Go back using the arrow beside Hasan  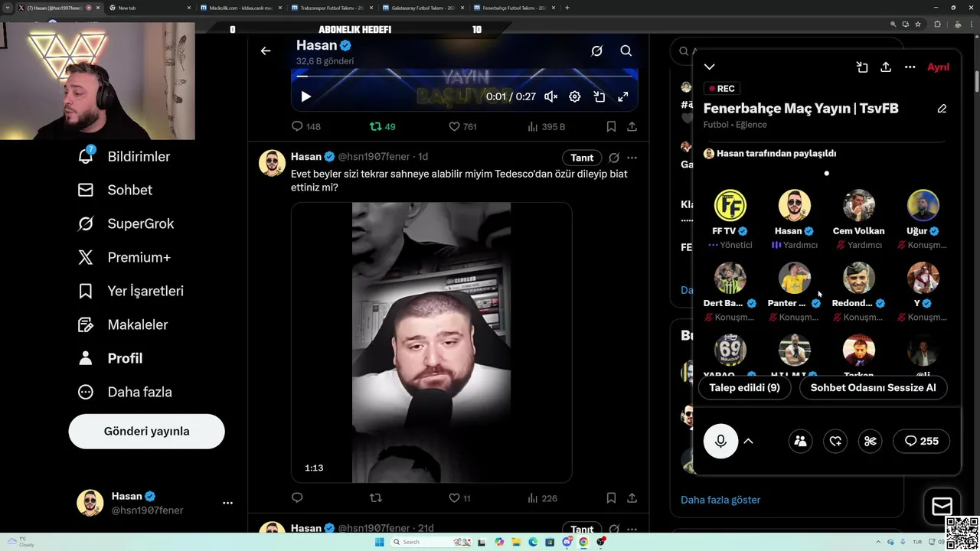(x=266, y=51)
